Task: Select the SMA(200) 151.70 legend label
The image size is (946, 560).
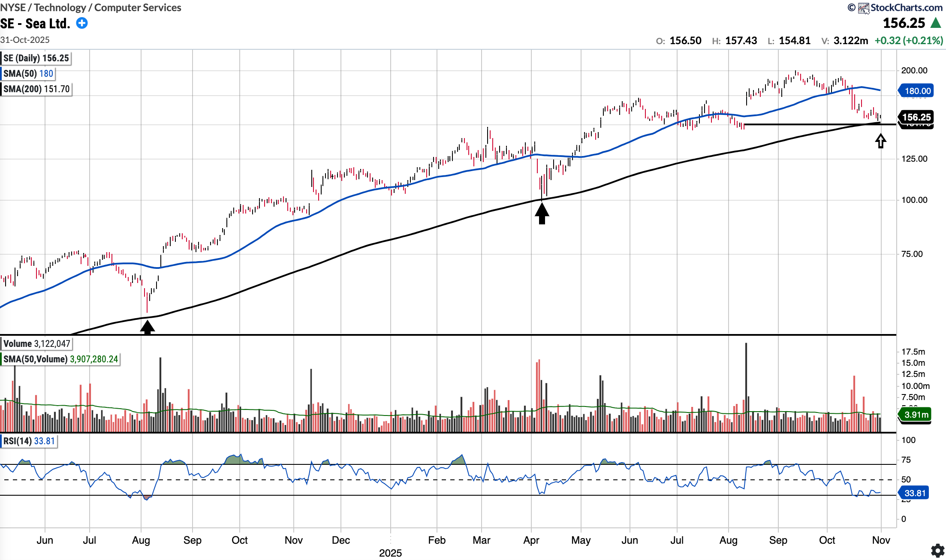Action: (x=36, y=89)
